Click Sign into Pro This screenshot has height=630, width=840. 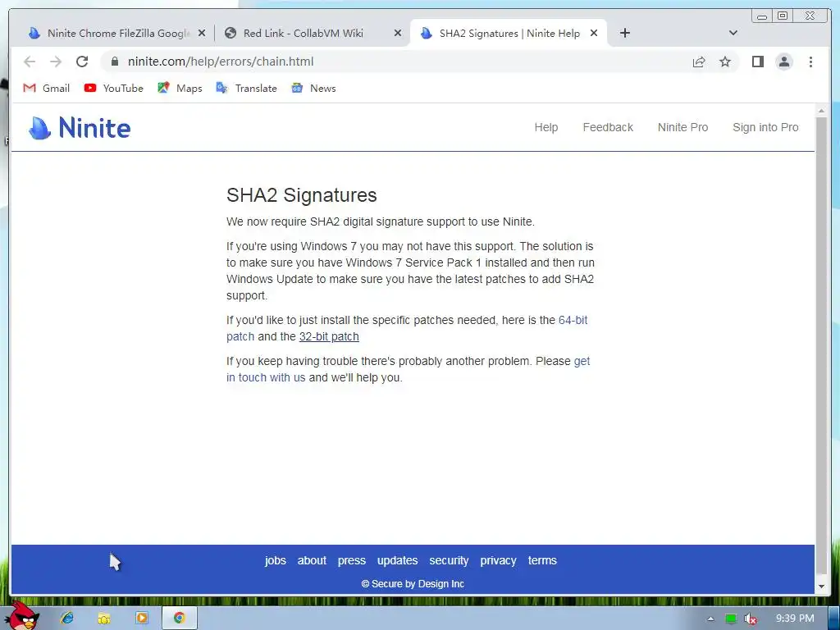[x=765, y=127]
